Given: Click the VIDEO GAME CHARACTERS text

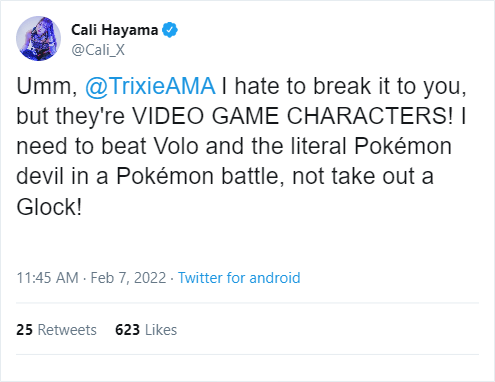Looking at the screenshot, I should 293,116.
